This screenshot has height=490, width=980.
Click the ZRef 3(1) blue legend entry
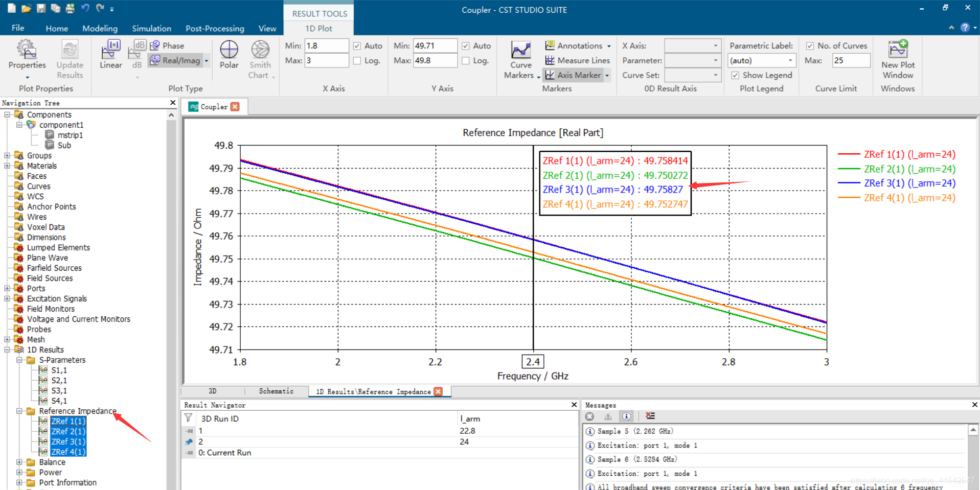coord(896,183)
